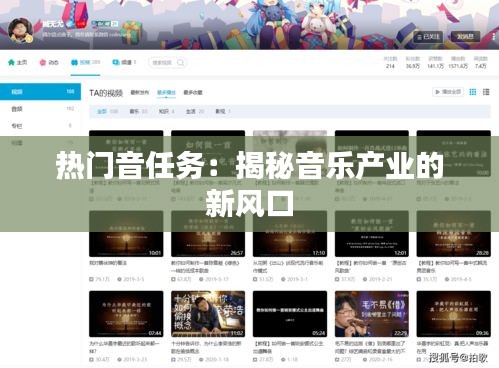Switch to list view layout icon
The width and height of the screenshot is (499, 368).
coord(486,92)
